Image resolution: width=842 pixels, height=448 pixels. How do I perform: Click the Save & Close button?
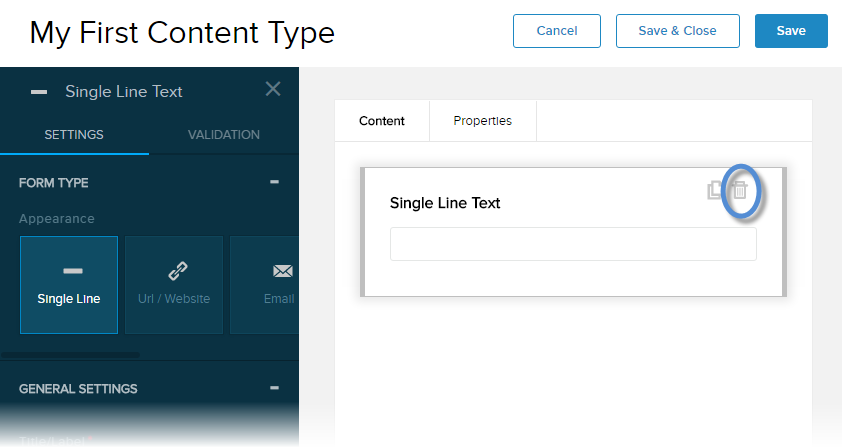pyautogui.click(x=677, y=31)
